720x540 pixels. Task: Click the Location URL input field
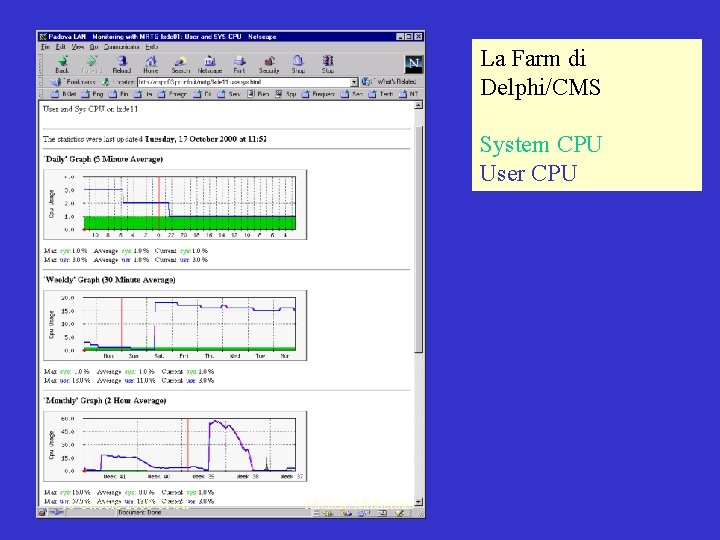pos(244,82)
